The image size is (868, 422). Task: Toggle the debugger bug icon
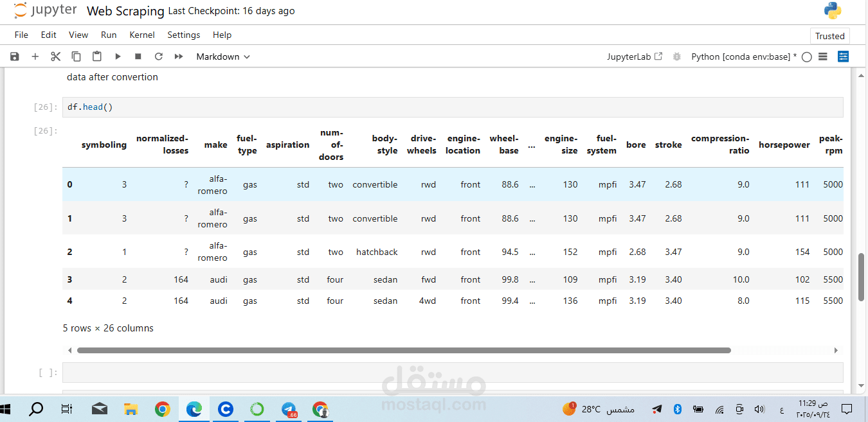click(676, 57)
